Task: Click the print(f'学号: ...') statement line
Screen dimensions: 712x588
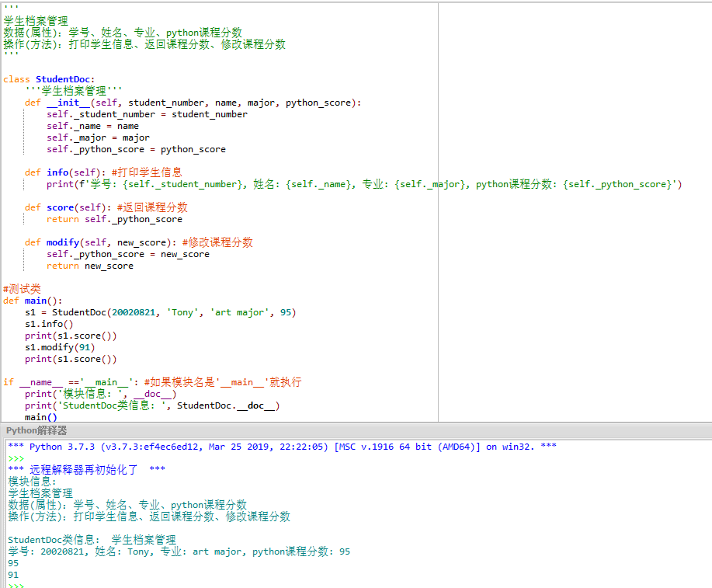Action: [364, 184]
